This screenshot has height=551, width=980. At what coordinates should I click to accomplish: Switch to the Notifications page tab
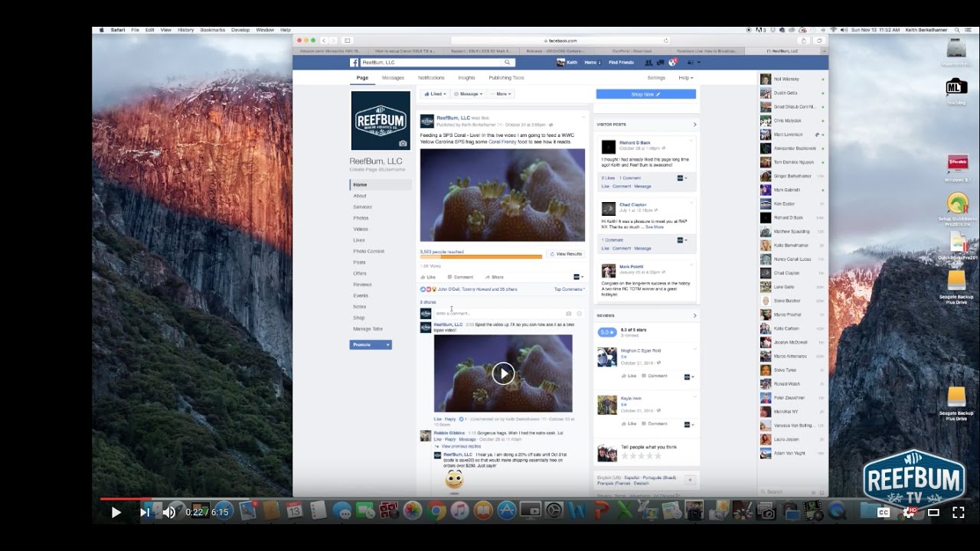(431, 77)
